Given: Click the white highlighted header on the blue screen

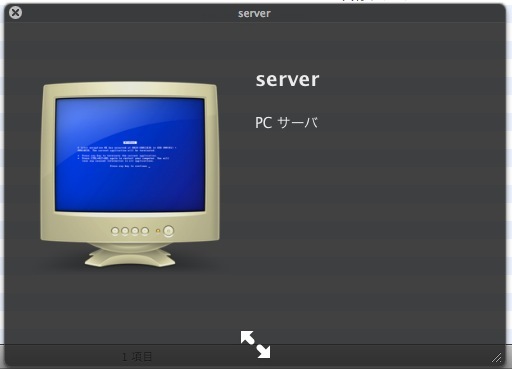Looking at the screenshot, I should [130, 143].
